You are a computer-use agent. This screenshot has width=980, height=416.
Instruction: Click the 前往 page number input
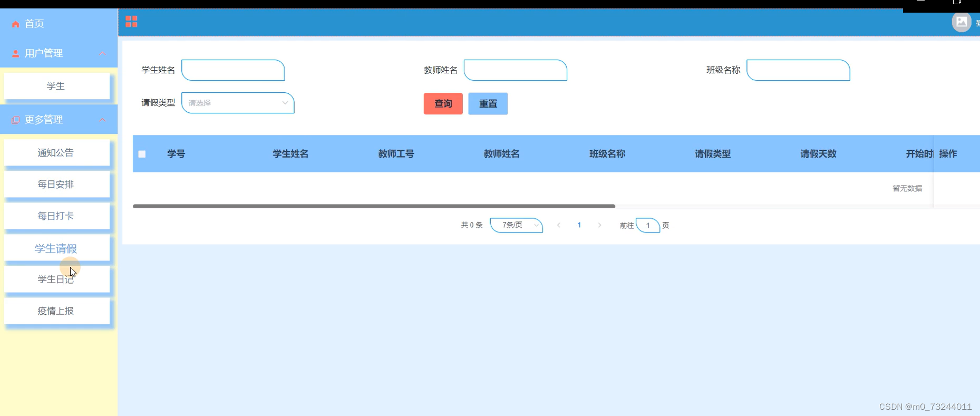648,225
